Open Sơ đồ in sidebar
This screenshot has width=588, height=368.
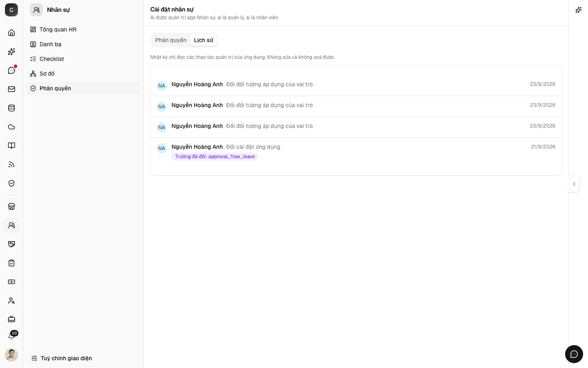pos(83,74)
